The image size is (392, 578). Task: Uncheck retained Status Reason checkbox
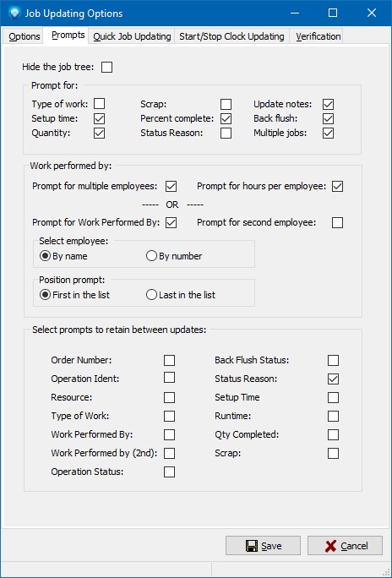(333, 379)
